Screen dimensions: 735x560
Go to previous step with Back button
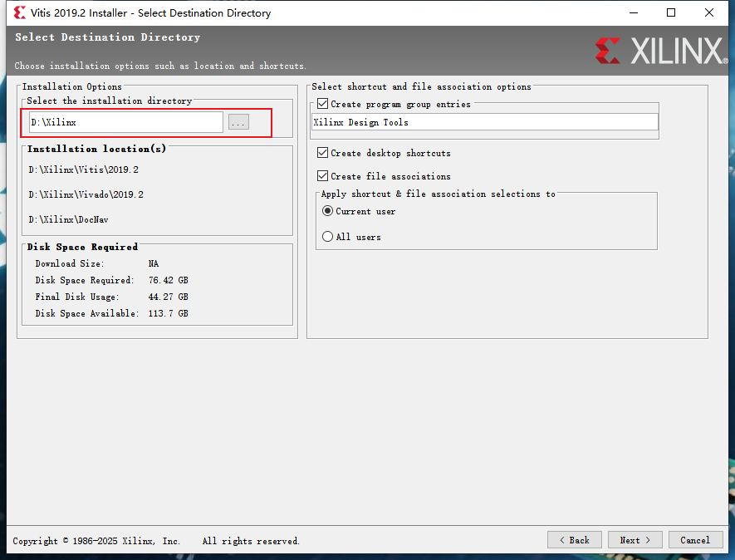coord(575,540)
